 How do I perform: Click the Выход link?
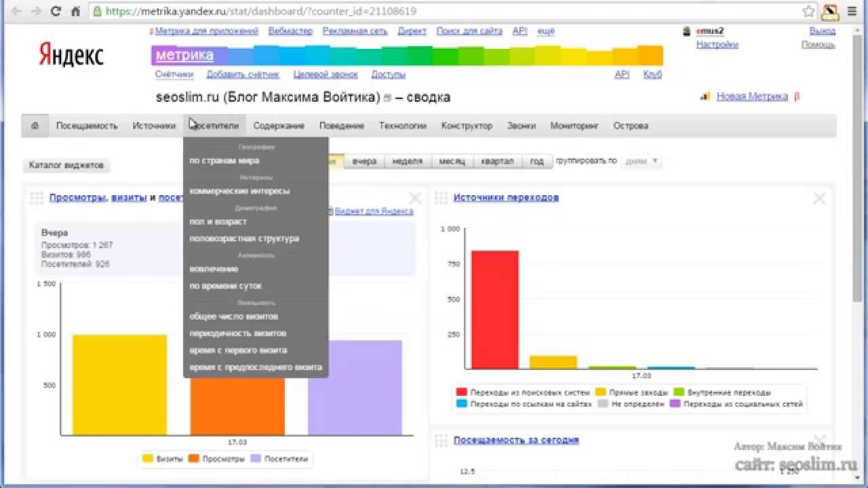(823, 31)
